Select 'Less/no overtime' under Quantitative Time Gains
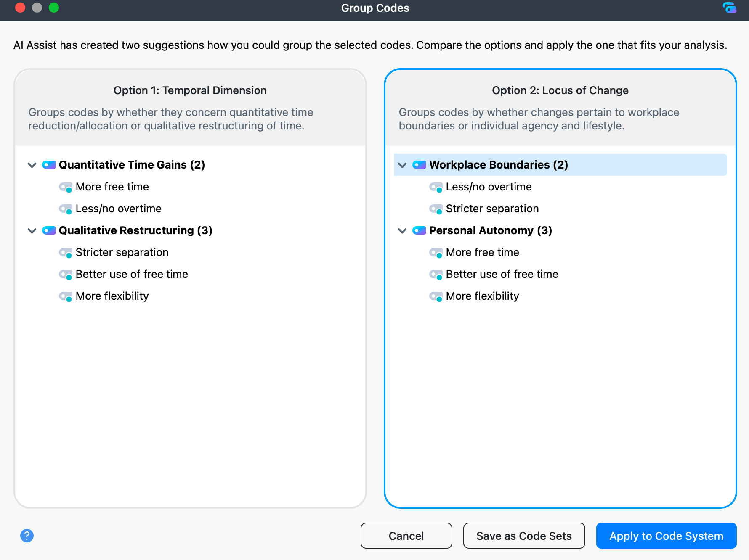 click(119, 209)
